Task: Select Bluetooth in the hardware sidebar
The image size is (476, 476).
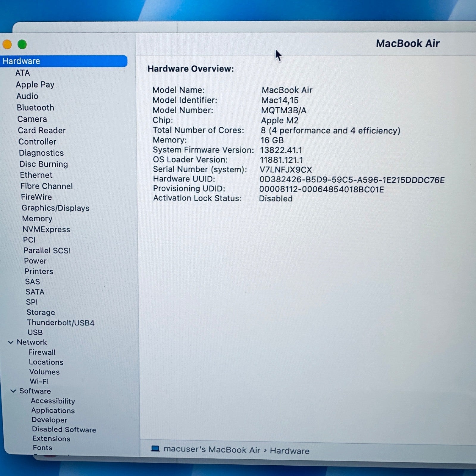Action: (35, 107)
